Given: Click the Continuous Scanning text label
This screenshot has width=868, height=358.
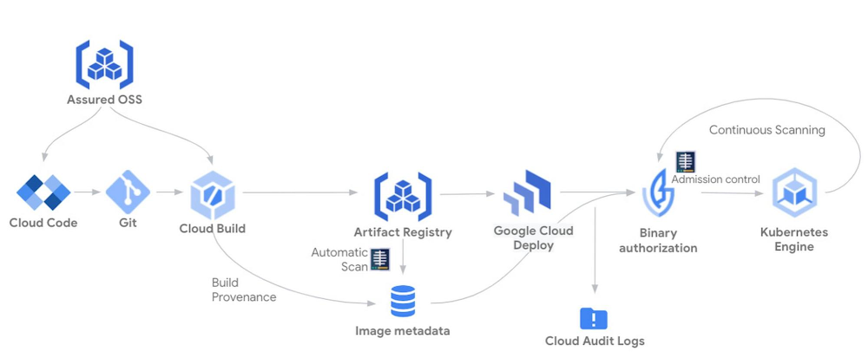Looking at the screenshot, I should pos(766,130).
